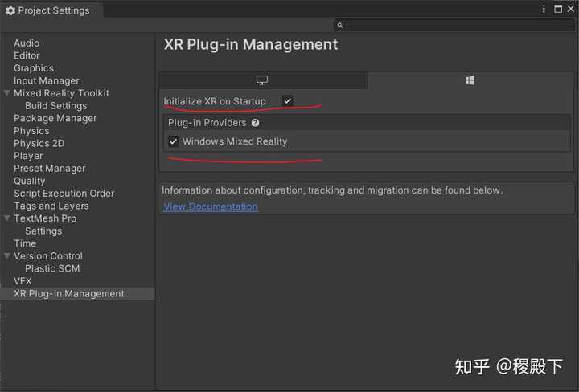Collapse the Mixed Reality Toolkit section
Screen dimensions: 579x392
point(6,93)
